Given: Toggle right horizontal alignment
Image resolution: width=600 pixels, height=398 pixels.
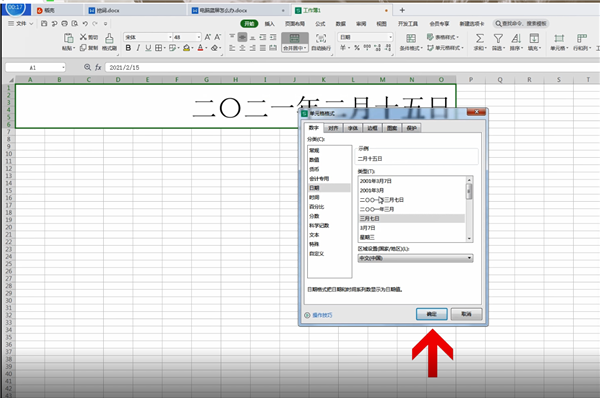Looking at the screenshot, I should point(253,48).
